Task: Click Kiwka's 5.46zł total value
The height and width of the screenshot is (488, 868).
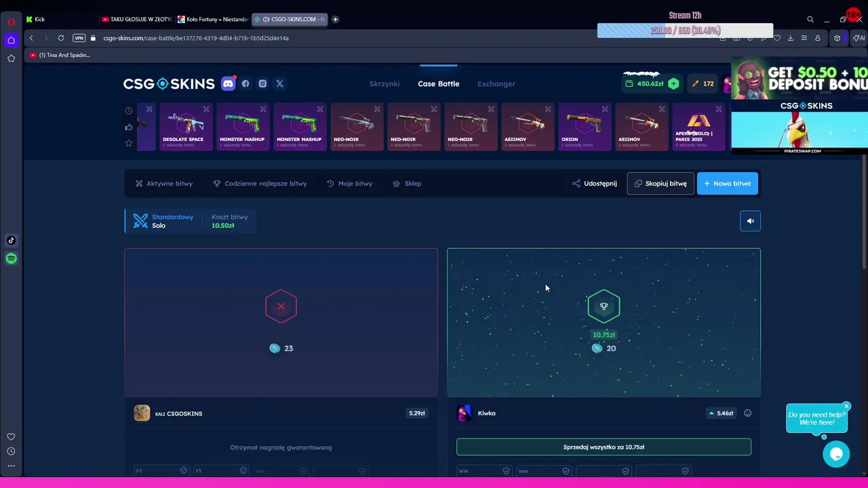Action: tap(722, 413)
